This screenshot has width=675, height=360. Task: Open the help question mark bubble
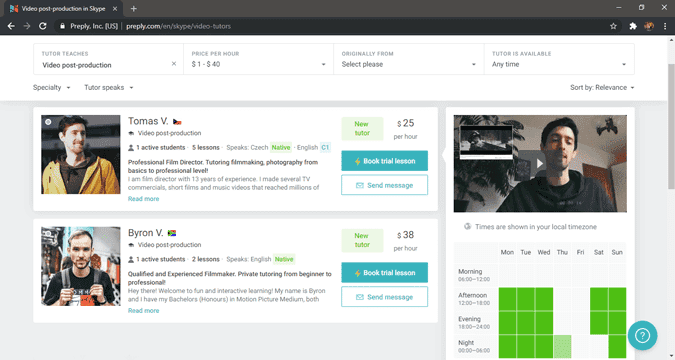pyautogui.click(x=642, y=335)
